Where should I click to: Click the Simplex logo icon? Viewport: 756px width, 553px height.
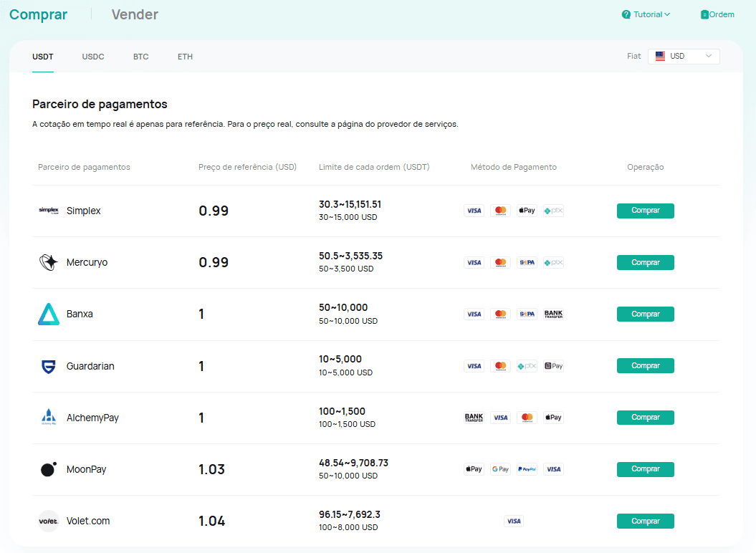[49, 210]
